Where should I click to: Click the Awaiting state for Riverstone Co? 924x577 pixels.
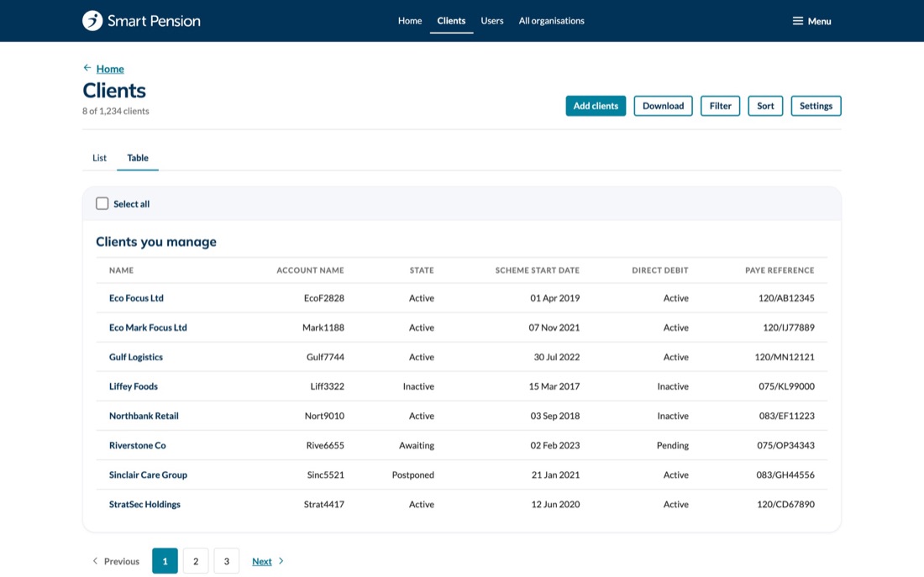[417, 446]
